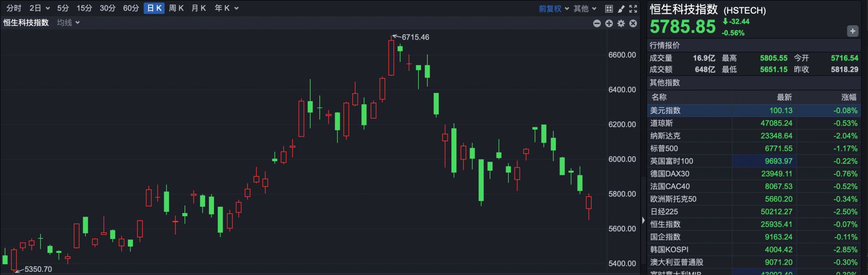Zoom in chart with plus icon
868x275 pixels.
click(609, 23)
